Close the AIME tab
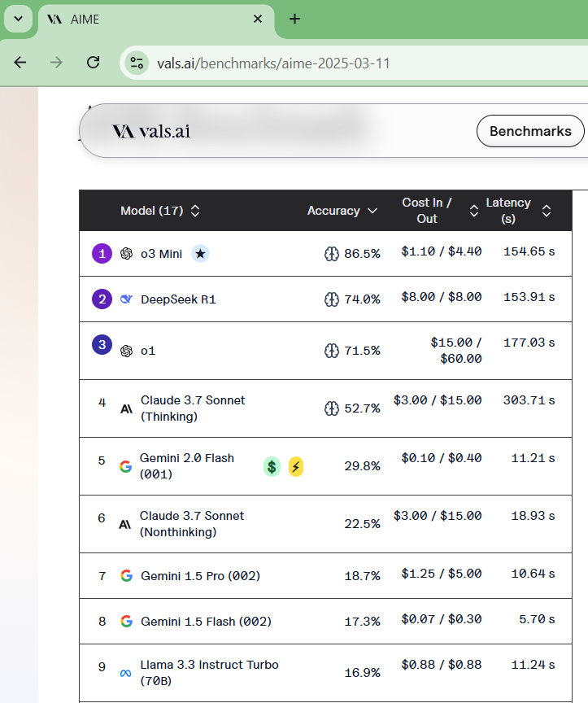 [258, 19]
